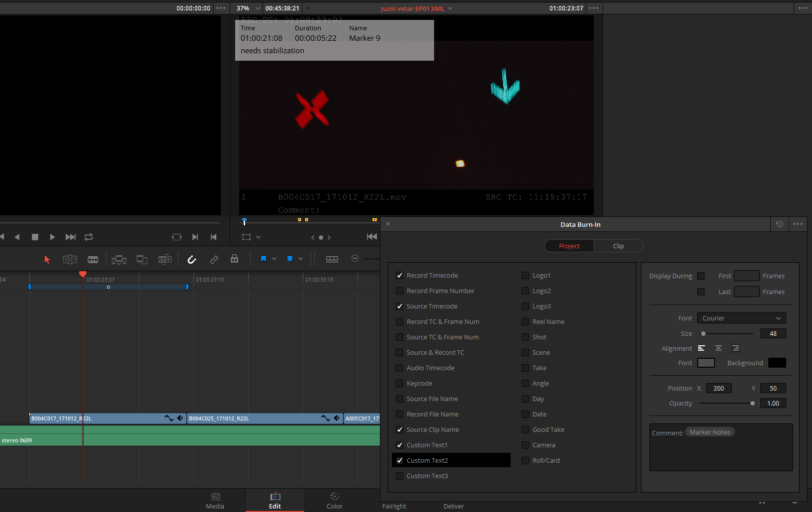Viewport: 812px width, 512px height.
Task: Add a blue Marker to timeline
Action: click(290, 259)
